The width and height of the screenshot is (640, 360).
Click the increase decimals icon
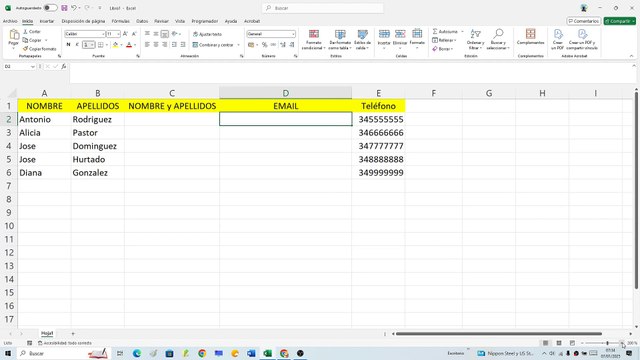click(283, 44)
